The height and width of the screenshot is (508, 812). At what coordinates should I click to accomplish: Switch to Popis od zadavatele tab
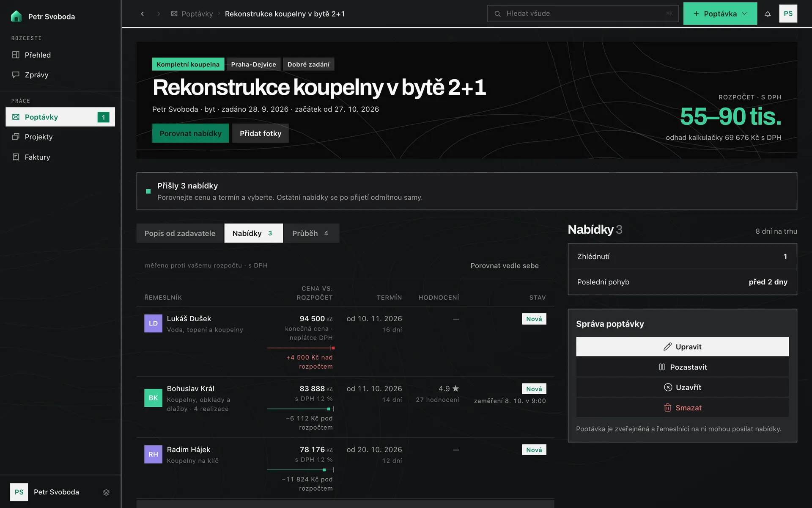tap(180, 233)
